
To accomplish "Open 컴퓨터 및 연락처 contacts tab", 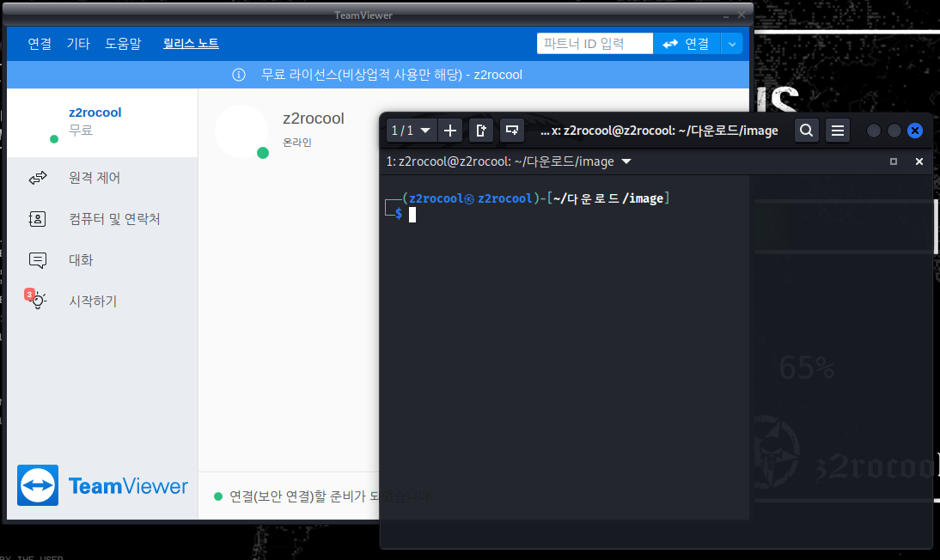I will [102, 219].
